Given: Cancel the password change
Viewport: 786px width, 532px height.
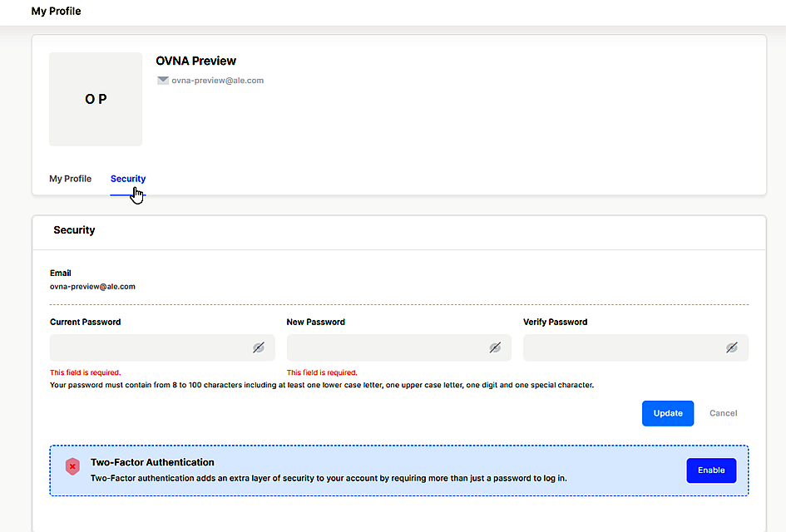Looking at the screenshot, I should (x=723, y=413).
